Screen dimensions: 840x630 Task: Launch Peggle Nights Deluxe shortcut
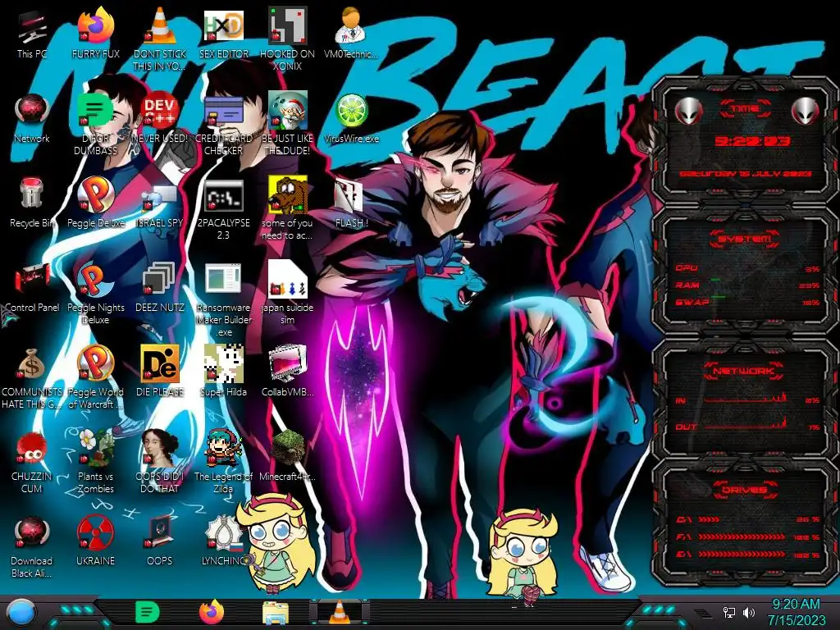tap(96, 293)
